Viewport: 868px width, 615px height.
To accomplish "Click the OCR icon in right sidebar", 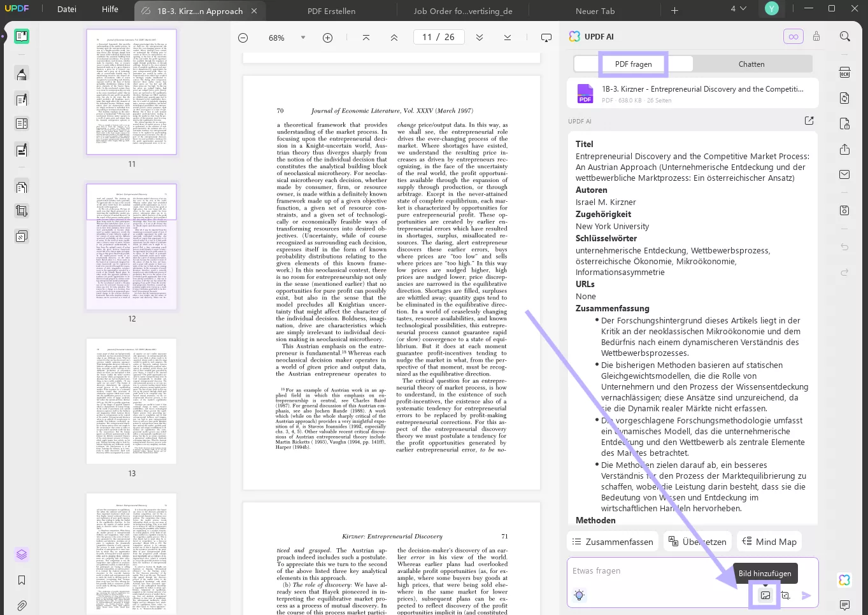I will 844,73.
